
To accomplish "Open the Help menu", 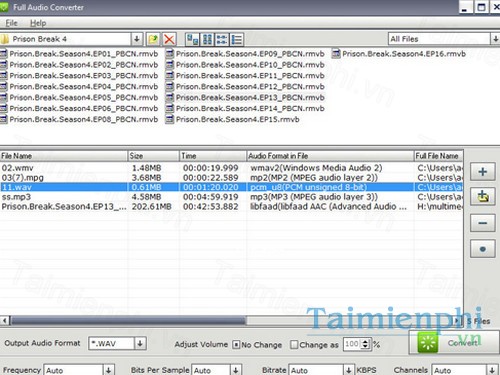I will tap(38, 23).
